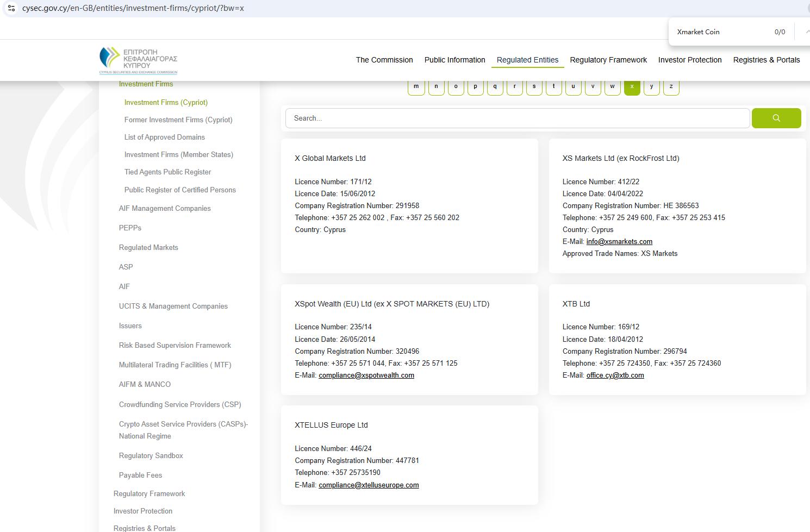Open The Commission menu item
Screen dimensions: 810x532
point(384,60)
